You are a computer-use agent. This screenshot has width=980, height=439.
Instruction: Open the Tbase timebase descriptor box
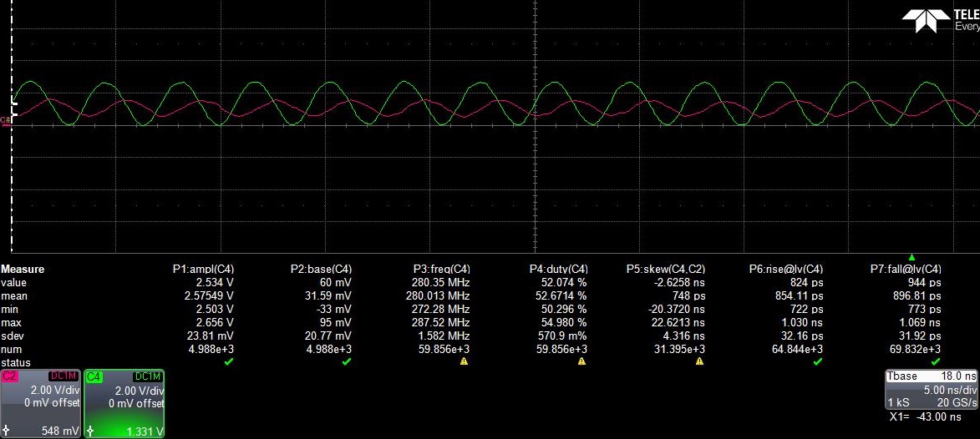(x=931, y=398)
